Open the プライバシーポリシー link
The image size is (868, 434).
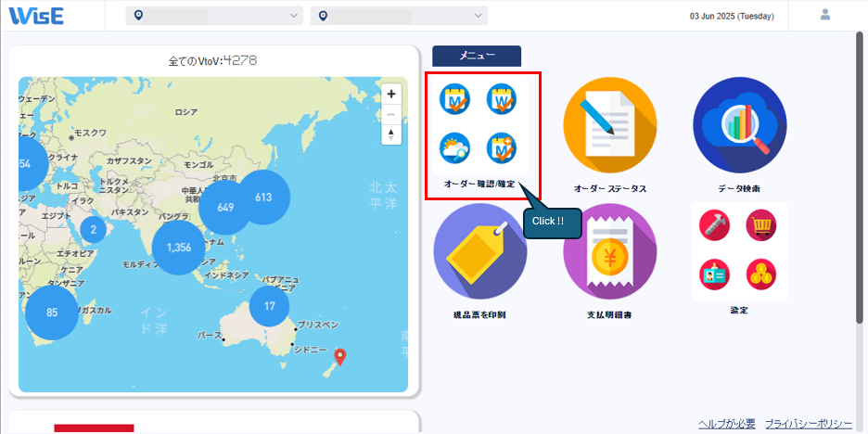[808, 423]
